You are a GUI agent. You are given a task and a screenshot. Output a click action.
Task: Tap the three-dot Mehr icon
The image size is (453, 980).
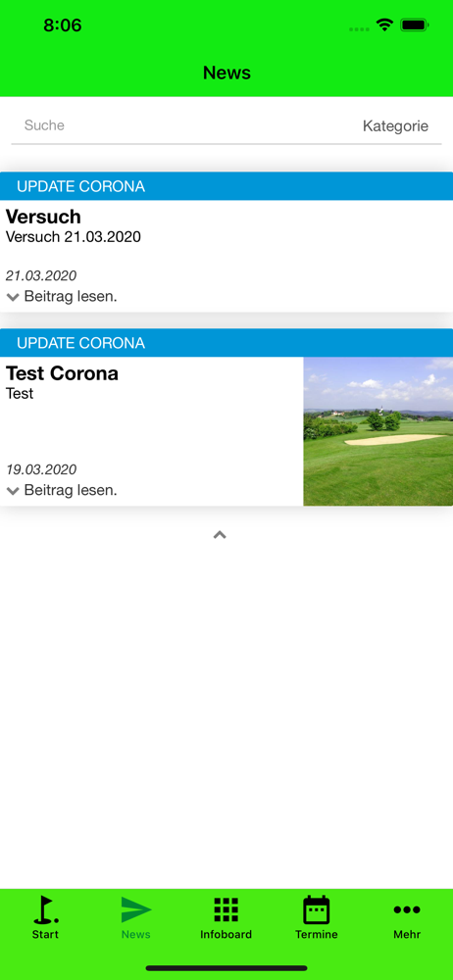407,909
